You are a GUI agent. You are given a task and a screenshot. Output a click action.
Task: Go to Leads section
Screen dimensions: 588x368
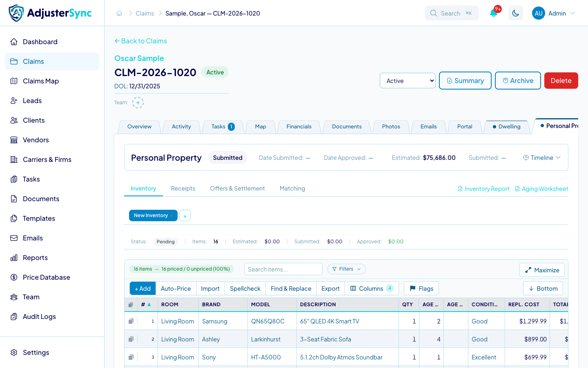pyautogui.click(x=52, y=101)
